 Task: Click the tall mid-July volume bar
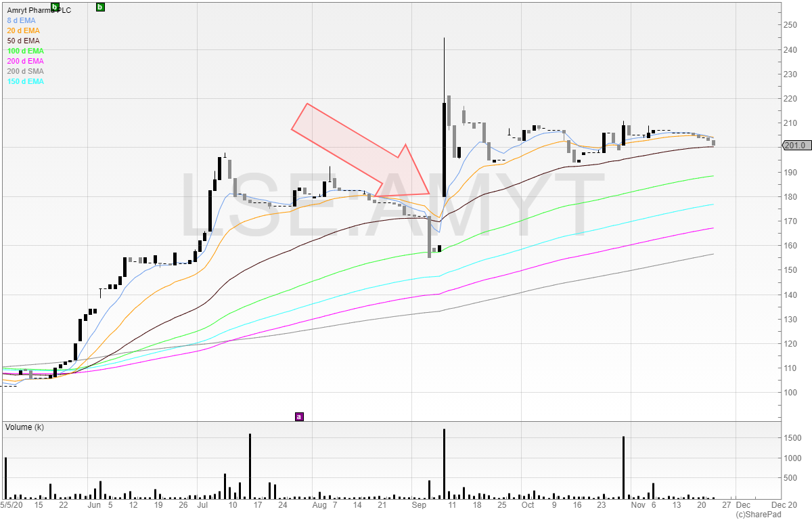[x=250, y=467]
